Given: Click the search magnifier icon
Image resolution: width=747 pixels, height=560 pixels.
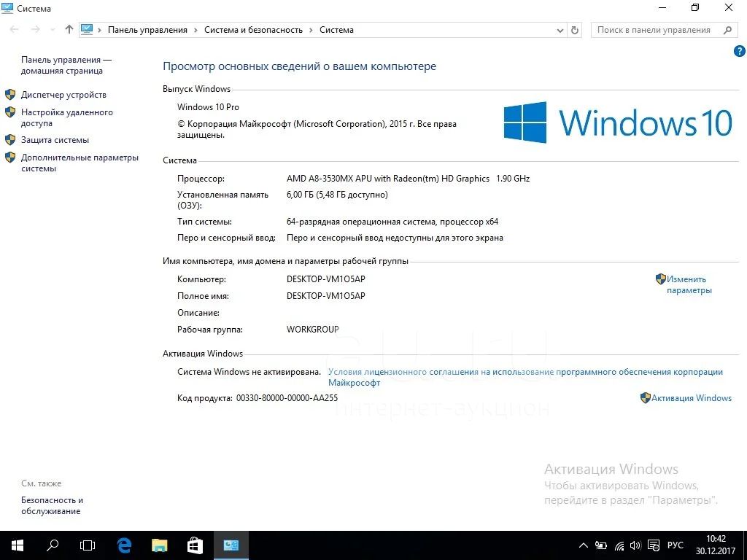Looking at the screenshot, I should click(x=727, y=30).
